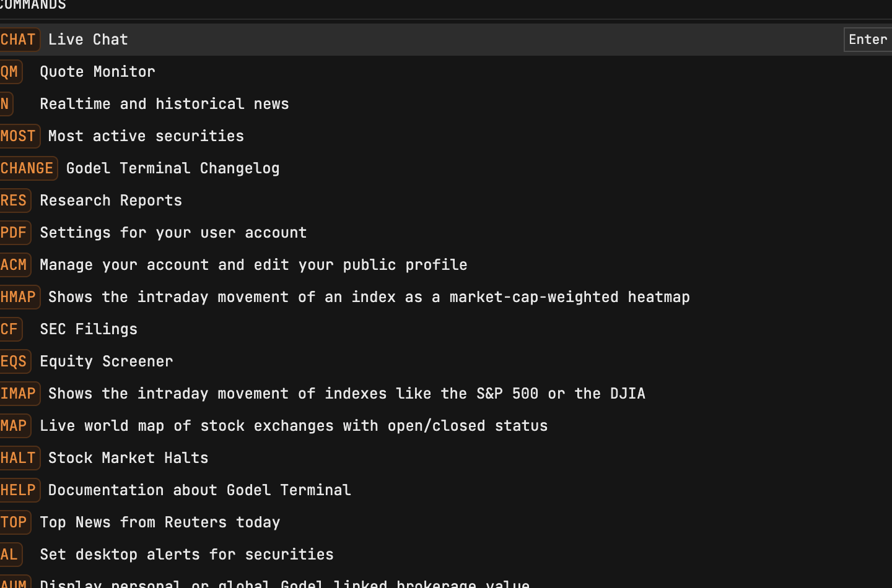Click the HALT command badge
This screenshot has width=892, height=588.
19,458
